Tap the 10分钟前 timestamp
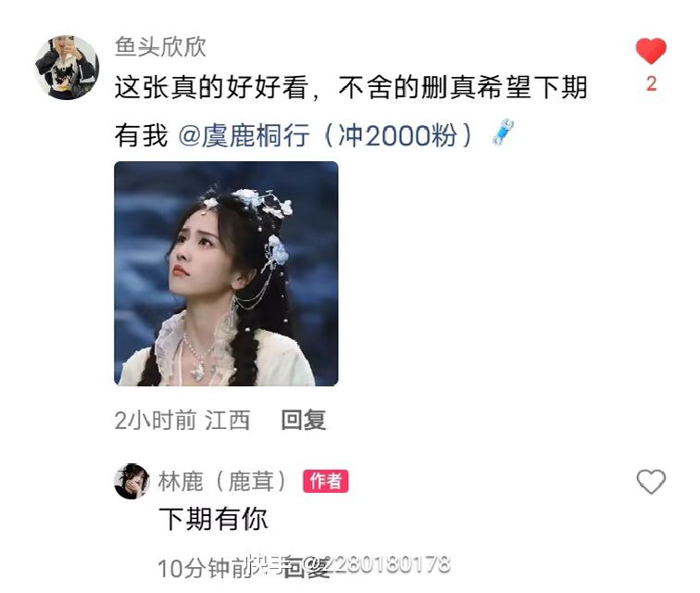700x593 pixels. (x=205, y=569)
